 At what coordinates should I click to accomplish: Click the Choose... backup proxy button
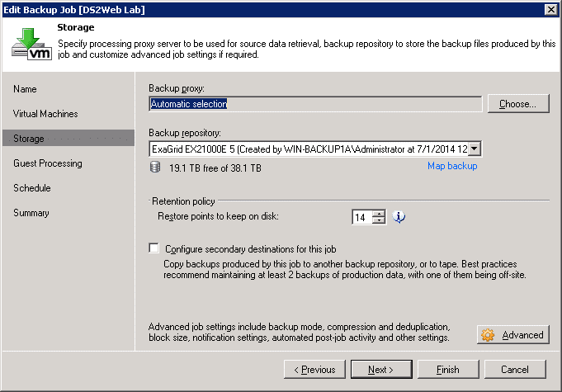coord(518,104)
